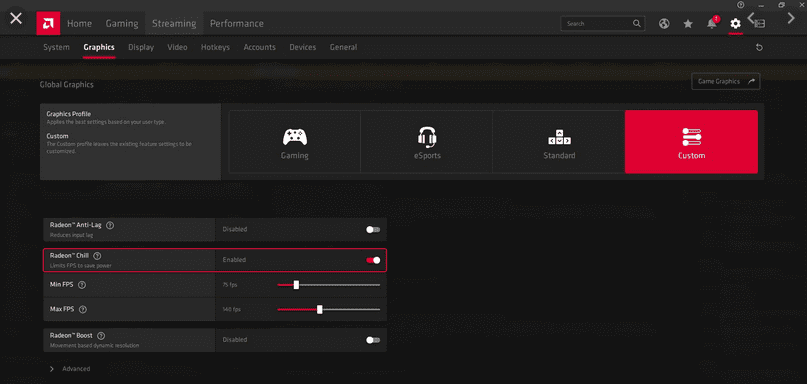Click 'Movement based dynamic resolution' description
The width and height of the screenshot is (807, 384).
pos(94,345)
